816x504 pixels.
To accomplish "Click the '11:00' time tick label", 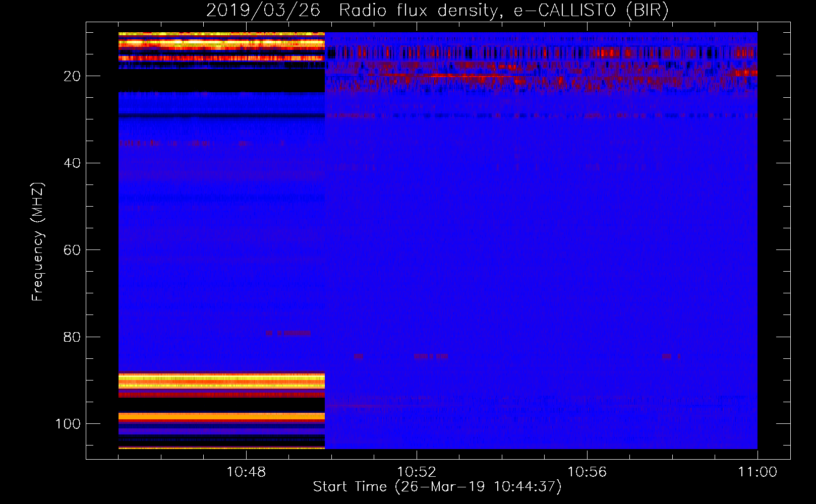I will 757,472.
